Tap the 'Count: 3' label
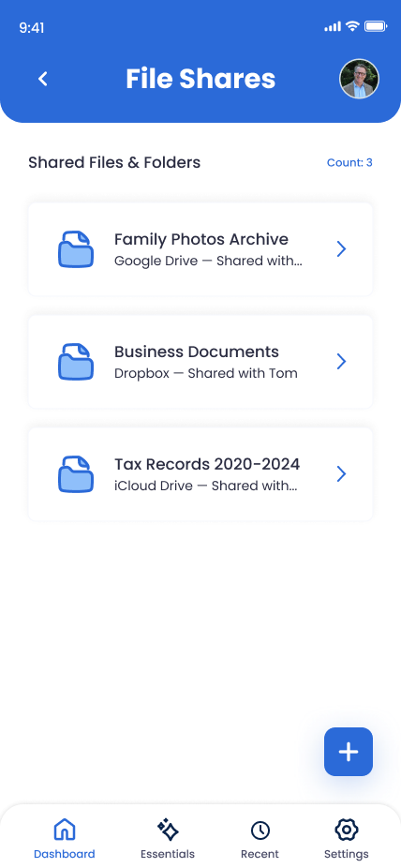Screen dimensions: 401x868 click(349, 163)
